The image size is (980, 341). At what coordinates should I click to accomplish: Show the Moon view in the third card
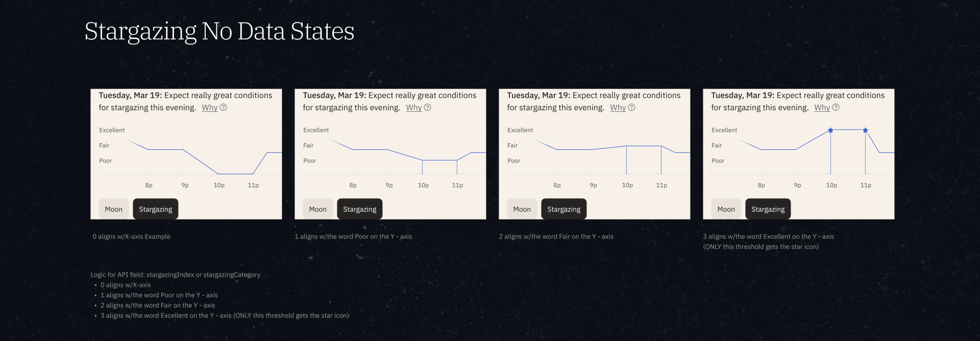(x=522, y=209)
